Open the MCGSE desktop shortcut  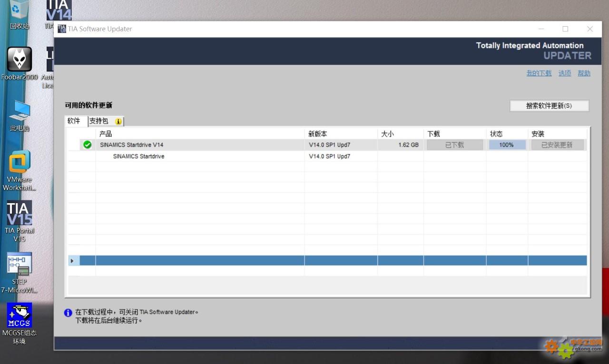(20, 324)
